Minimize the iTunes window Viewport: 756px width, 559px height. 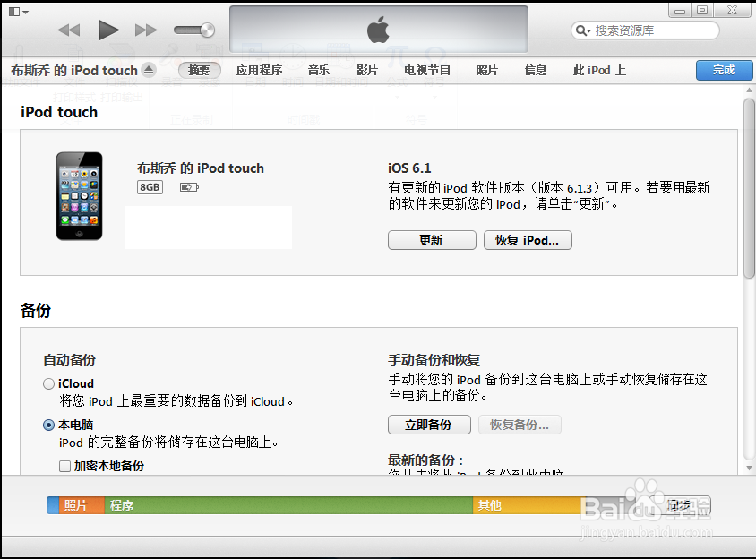(x=680, y=11)
